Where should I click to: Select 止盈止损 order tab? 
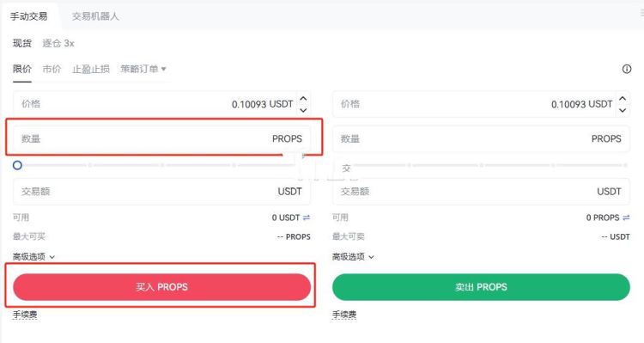tap(91, 69)
